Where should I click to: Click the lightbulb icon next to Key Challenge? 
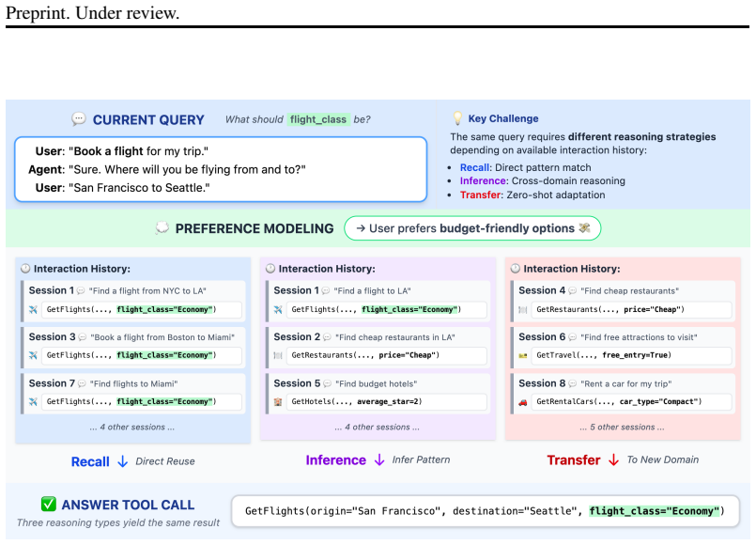(457, 118)
